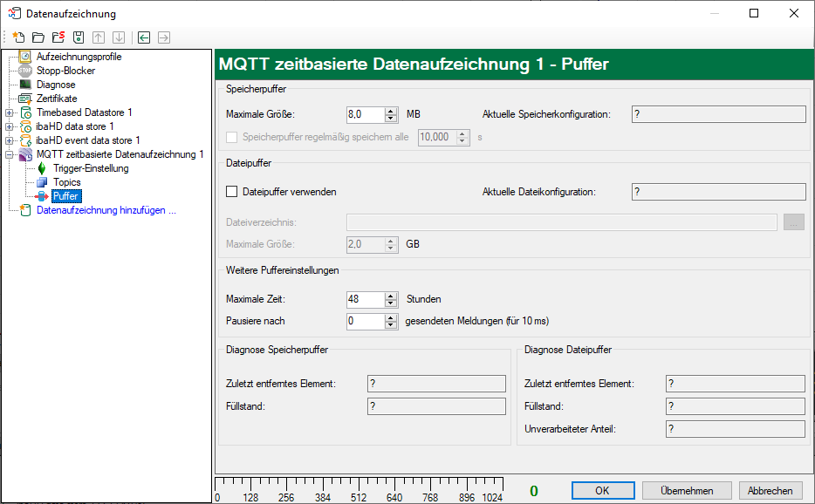This screenshot has height=504, width=815.
Task: Click the Aufzeichnungsprofile tree icon
Action: 25,56
